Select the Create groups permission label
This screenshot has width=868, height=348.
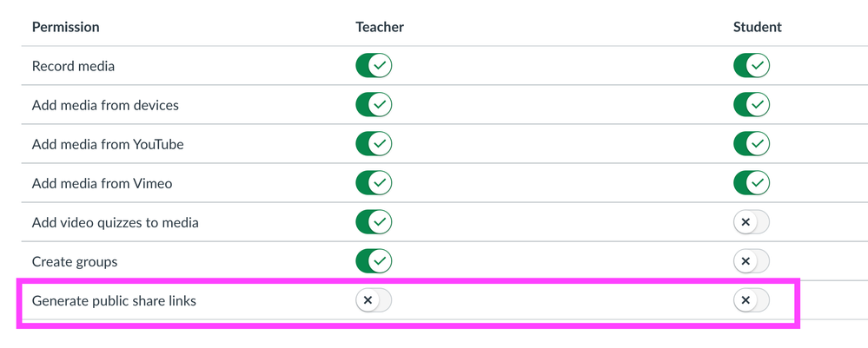pyautogui.click(x=75, y=262)
